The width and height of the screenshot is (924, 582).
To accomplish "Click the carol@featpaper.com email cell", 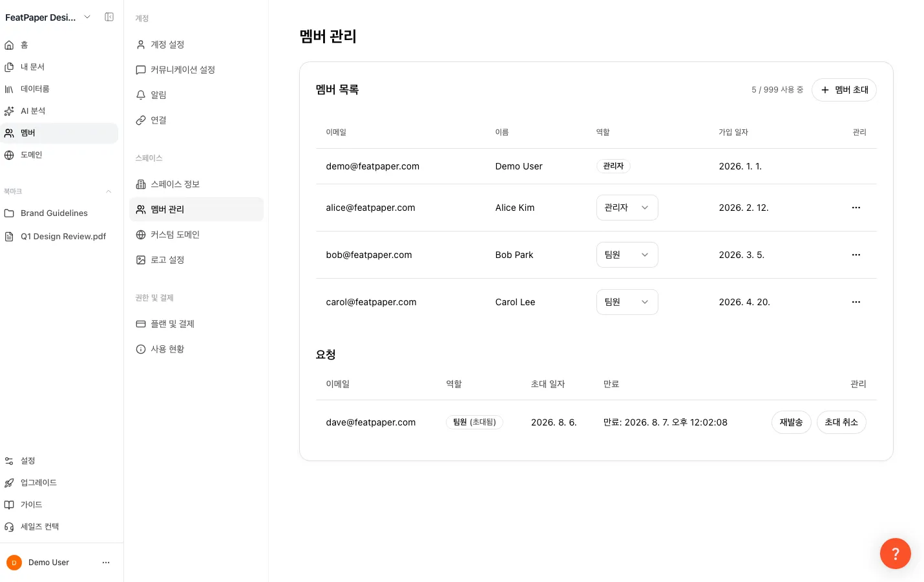I will (372, 302).
